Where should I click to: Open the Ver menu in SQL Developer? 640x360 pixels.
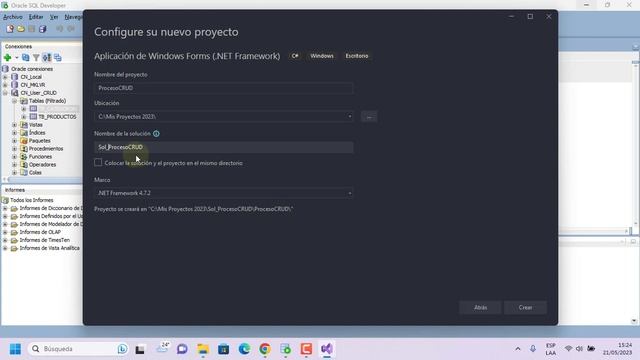[x=54, y=17]
